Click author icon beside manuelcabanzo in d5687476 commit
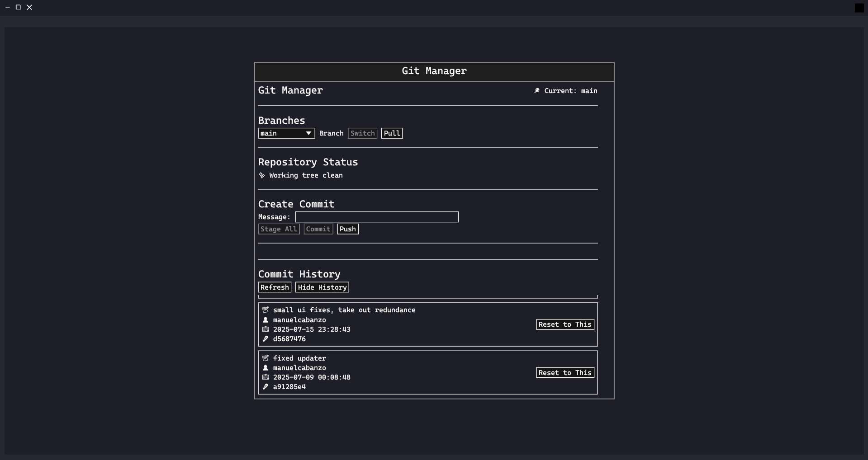Image resolution: width=868 pixels, height=460 pixels. click(266, 320)
